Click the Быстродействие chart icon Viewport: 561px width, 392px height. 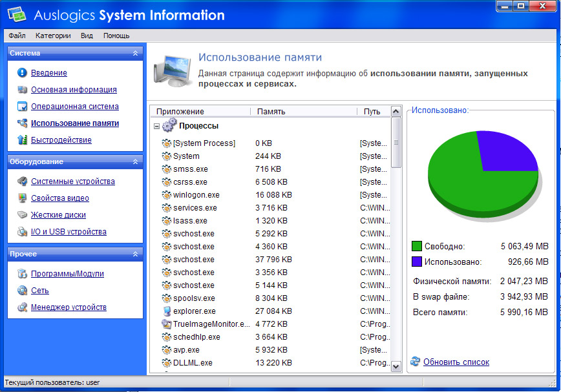click(22, 139)
